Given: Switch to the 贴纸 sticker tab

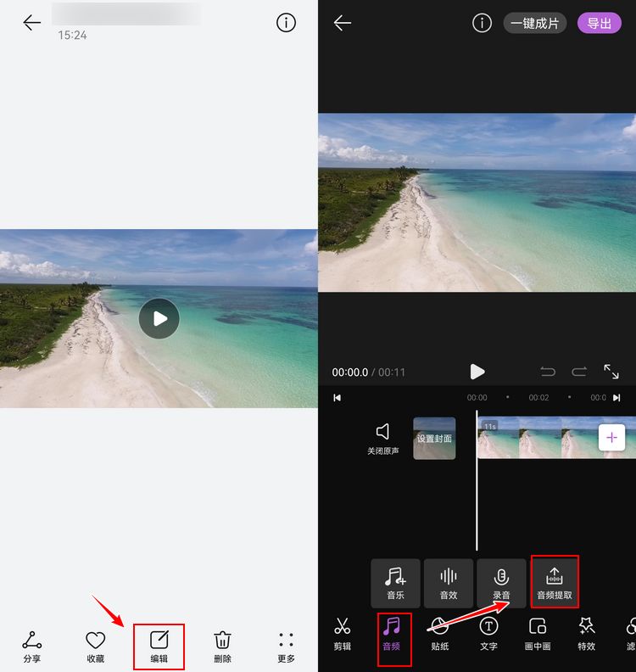Looking at the screenshot, I should [x=440, y=635].
